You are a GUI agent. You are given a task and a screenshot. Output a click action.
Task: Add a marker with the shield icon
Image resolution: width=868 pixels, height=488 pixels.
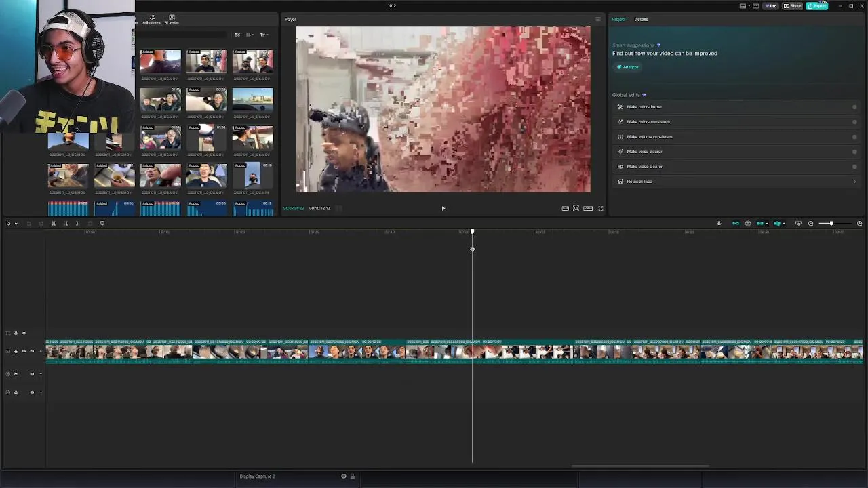[x=102, y=223]
